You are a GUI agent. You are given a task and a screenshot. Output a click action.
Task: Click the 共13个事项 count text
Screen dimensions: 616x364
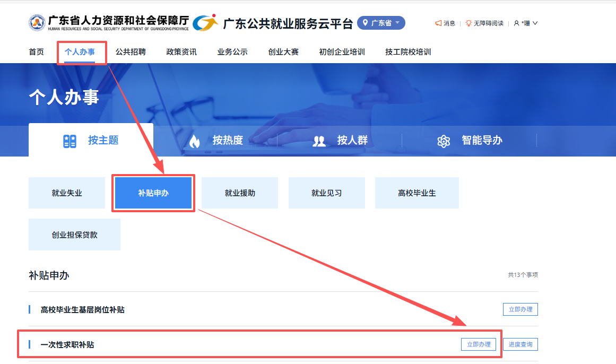(523, 275)
